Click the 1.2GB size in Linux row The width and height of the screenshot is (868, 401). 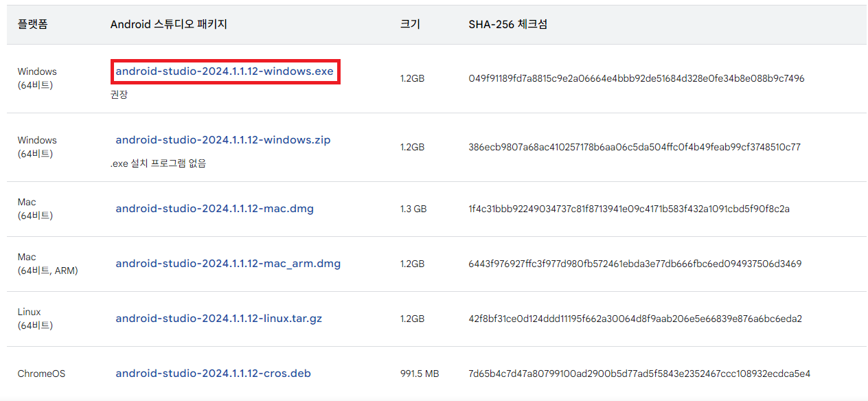[x=412, y=319]
